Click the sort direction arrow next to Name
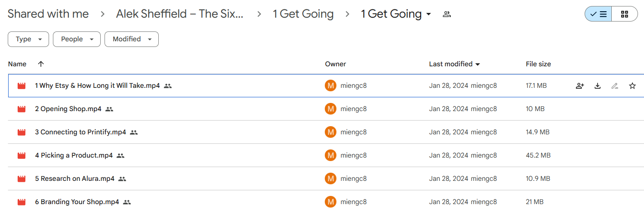 point(41,64)
